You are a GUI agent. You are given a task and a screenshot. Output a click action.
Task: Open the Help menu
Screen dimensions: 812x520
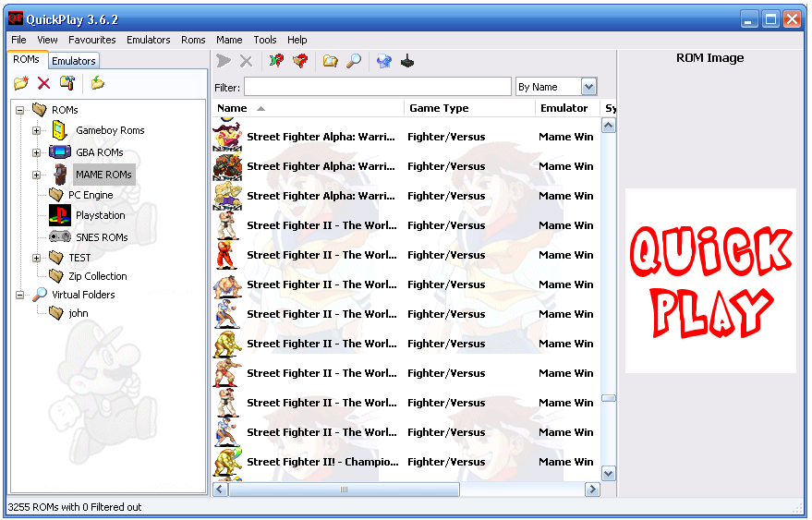click(x=297, y=40)
